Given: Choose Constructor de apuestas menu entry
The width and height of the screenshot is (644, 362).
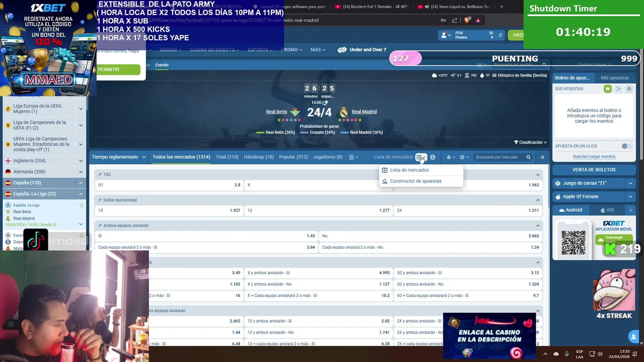Looking at the screenshot, I should click(421, 182).
